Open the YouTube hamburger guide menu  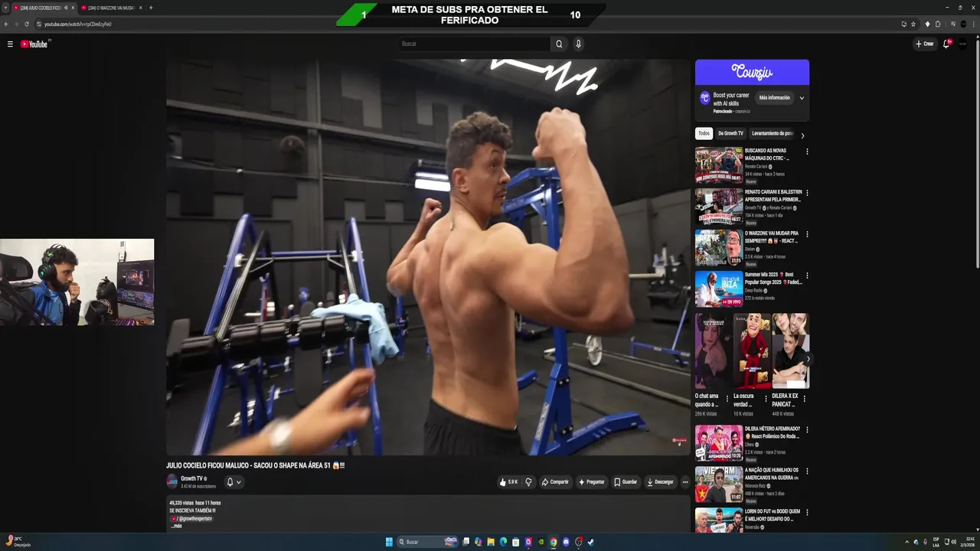tap(10, 44)
